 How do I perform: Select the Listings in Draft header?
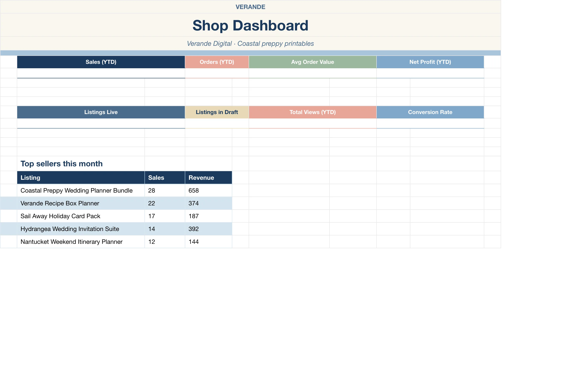tap(217, 112)
